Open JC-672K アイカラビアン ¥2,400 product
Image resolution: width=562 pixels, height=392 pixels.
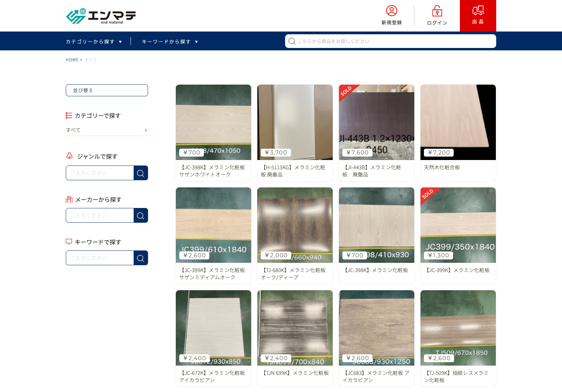(x=213, y=338)
